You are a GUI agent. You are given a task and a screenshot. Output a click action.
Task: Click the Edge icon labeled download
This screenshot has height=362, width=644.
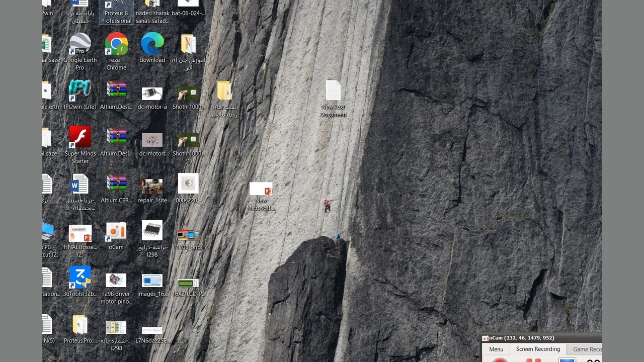[152, 48]
